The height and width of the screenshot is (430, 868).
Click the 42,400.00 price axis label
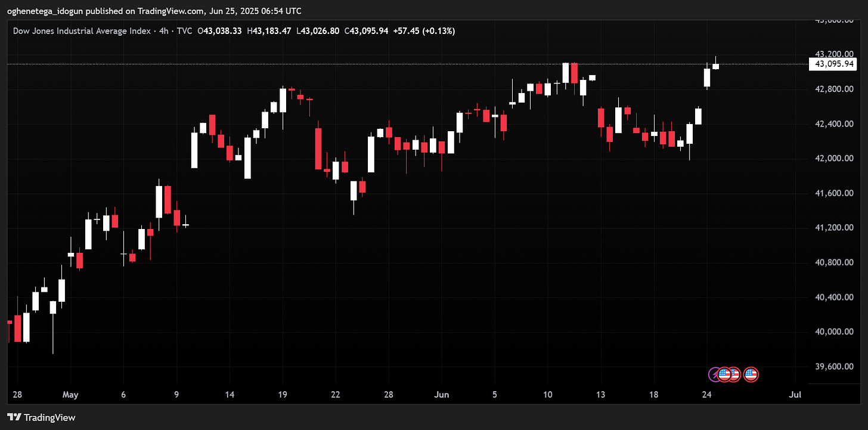[834, 123]
